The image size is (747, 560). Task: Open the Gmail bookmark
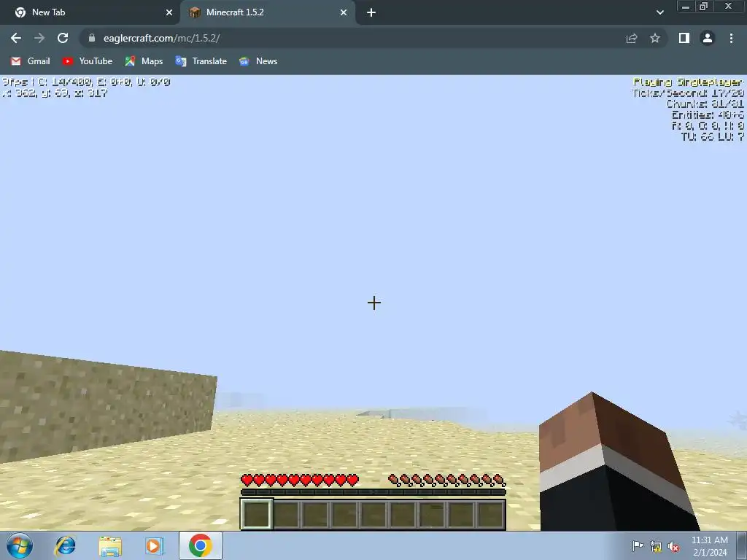(31, 61)
